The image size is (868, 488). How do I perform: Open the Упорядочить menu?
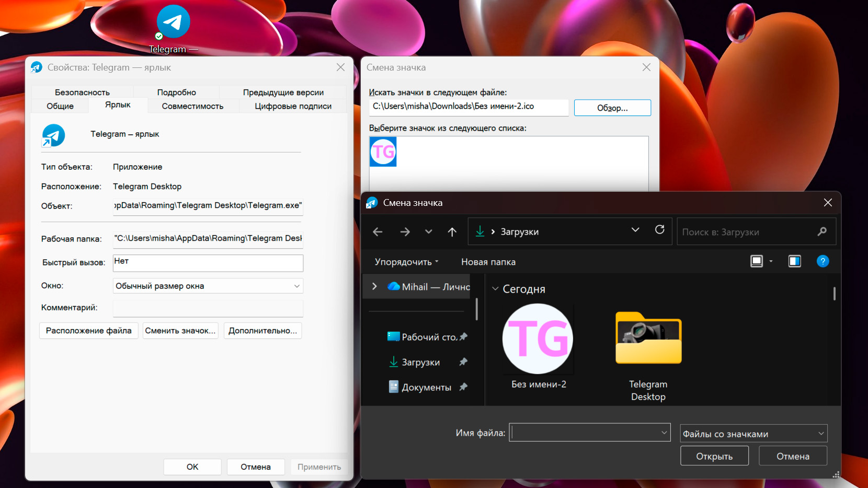pos(406,262)
